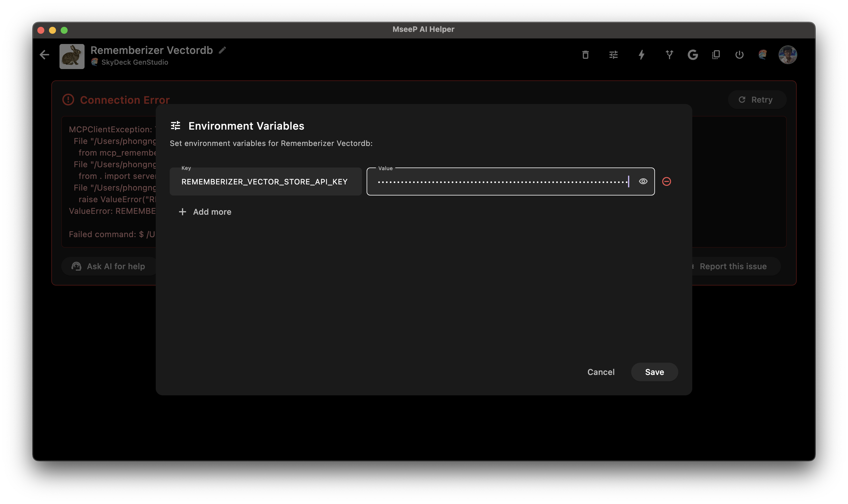This screenshot has height=504, width=848.
Task: Click the power button icon
Action: coord(739,55)
